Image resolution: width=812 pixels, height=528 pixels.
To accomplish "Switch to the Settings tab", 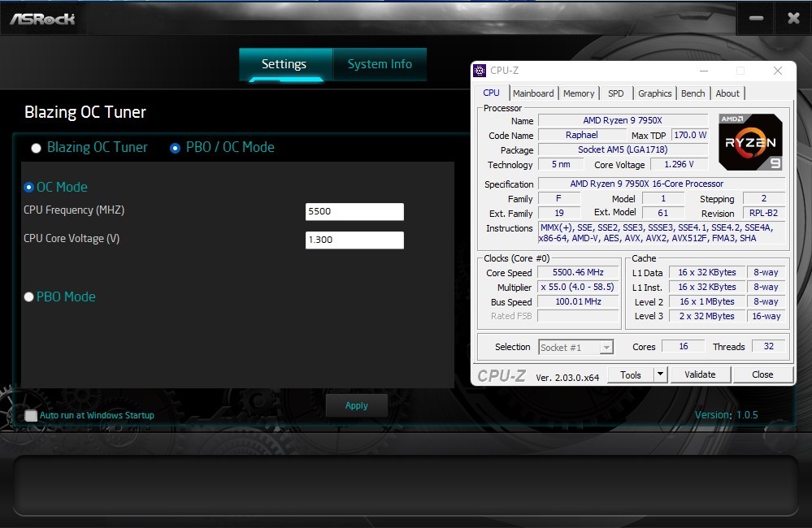I will coord(285,64).
